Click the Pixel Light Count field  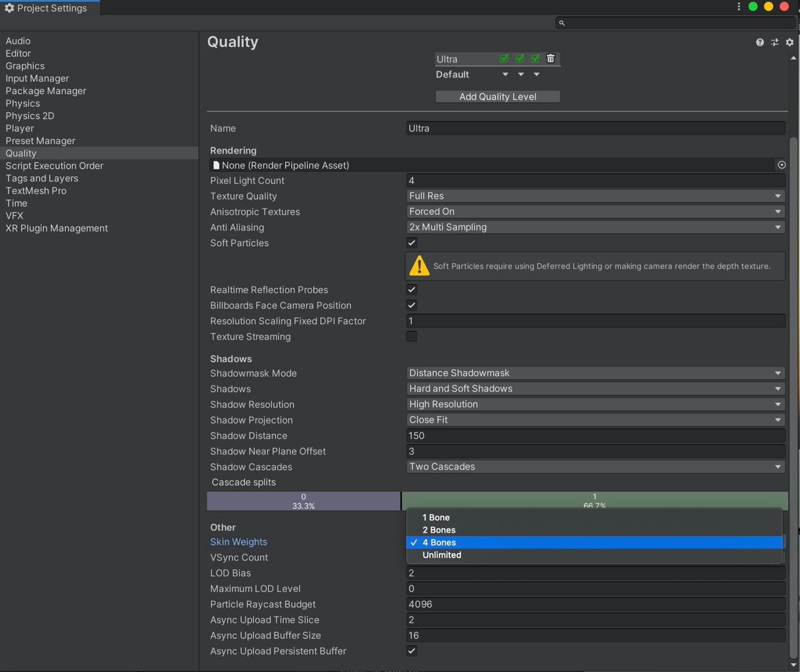tap(596, 180)
